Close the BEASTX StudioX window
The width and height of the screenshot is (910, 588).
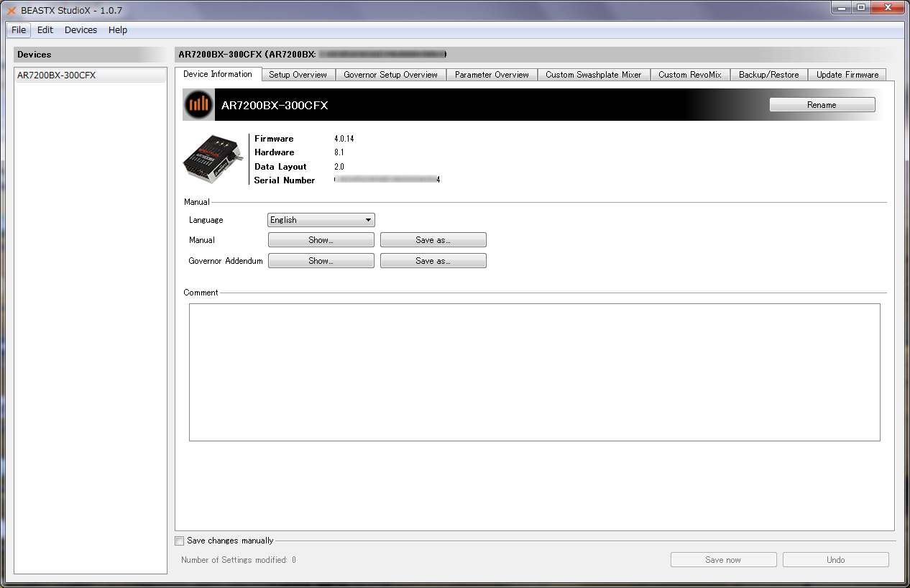pos(888,8)
